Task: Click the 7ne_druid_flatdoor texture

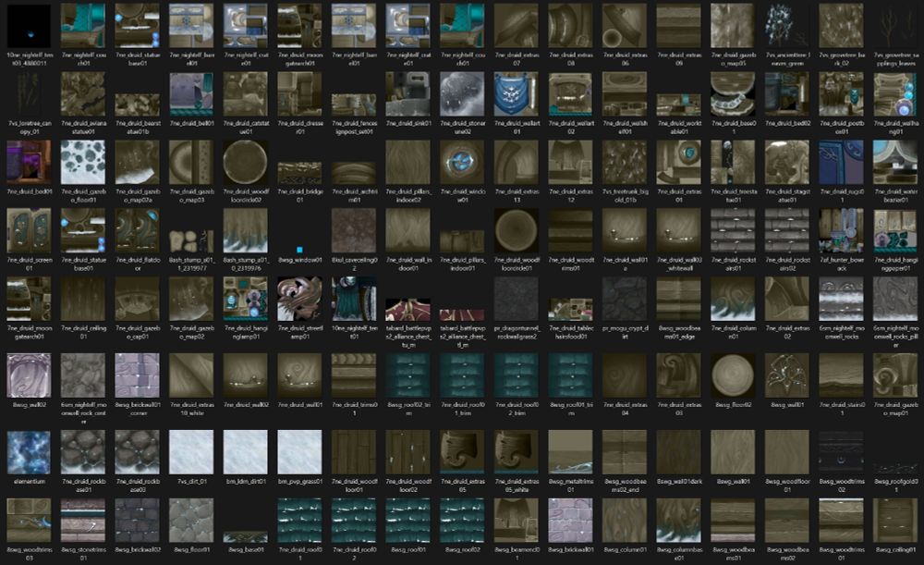Action: 138,231
